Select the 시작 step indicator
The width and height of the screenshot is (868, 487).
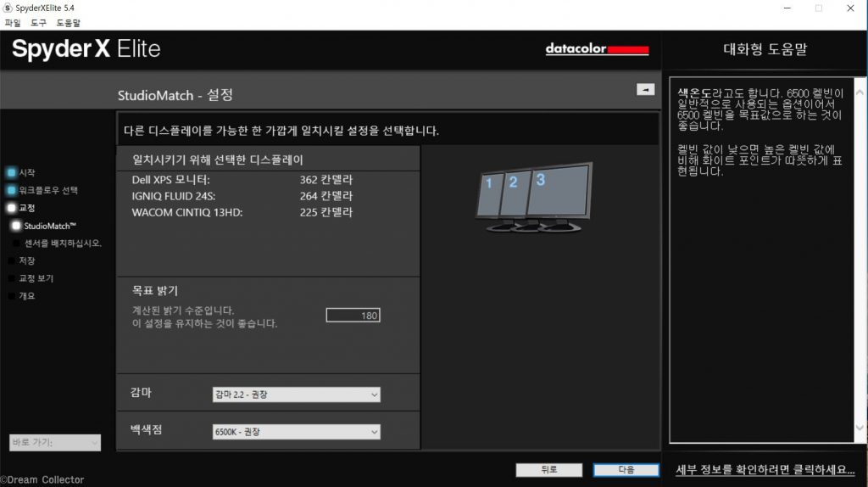21,172
